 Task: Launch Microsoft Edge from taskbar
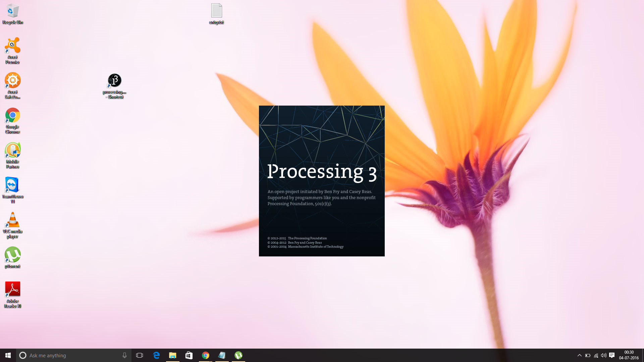156,355
